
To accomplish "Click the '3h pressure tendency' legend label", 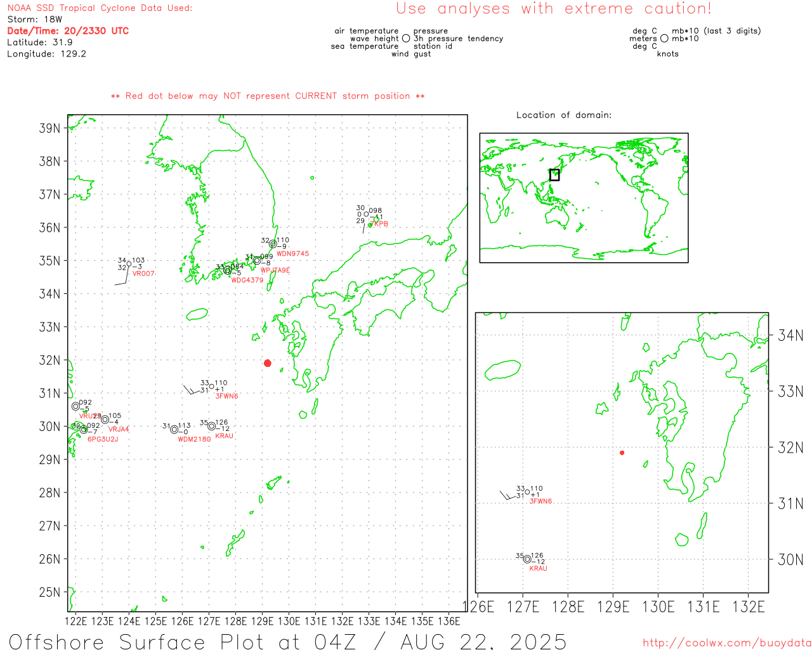I will pyautogui.click(x=458, y=38).
